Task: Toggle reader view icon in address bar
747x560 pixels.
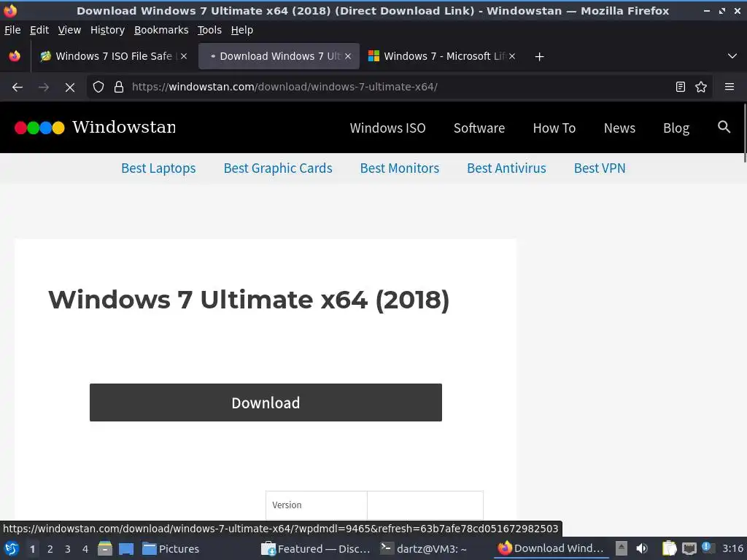Action: click(681, 87)
